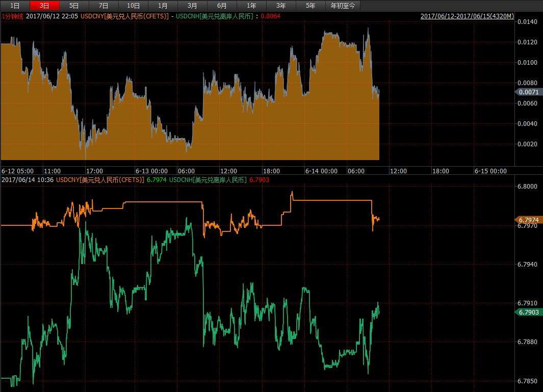Click the active 3日 tab

pyautogui.click(x=45, y=6)
